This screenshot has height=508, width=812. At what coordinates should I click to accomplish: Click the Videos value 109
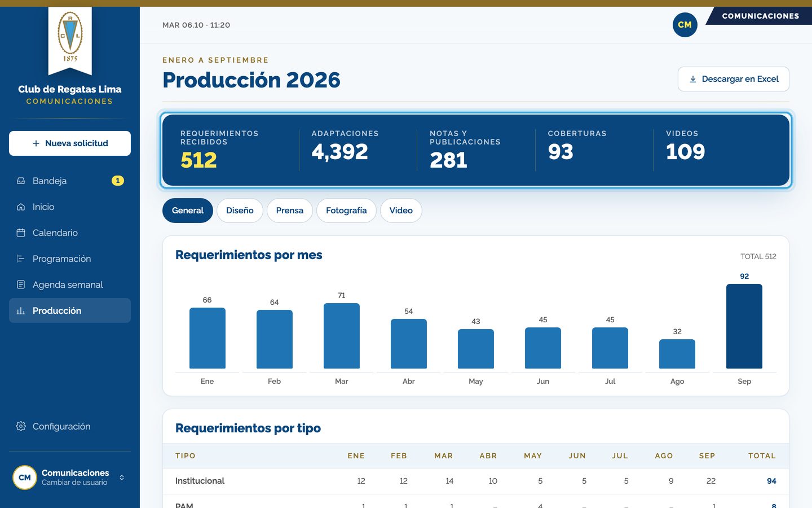click(686, 152)
